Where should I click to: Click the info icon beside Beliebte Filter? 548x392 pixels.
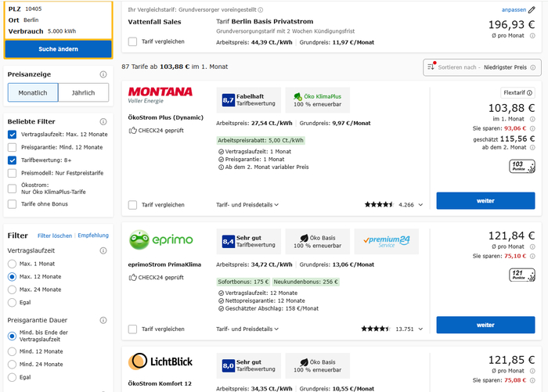(103, 121)
